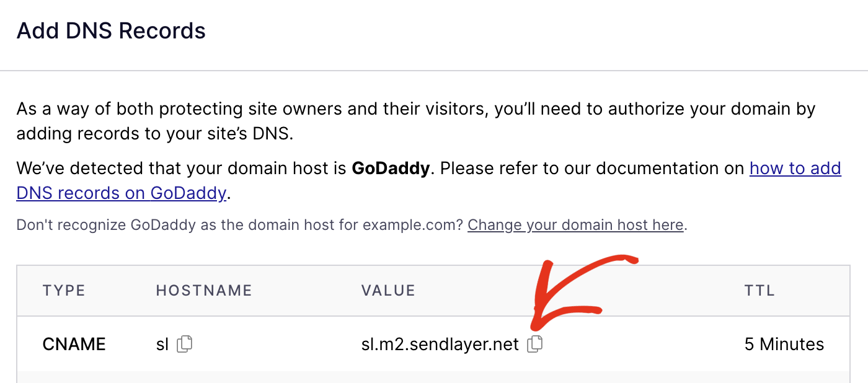868x383 pixels.
Task: Click the HOSTNAME column header
Action: (203, 290)
